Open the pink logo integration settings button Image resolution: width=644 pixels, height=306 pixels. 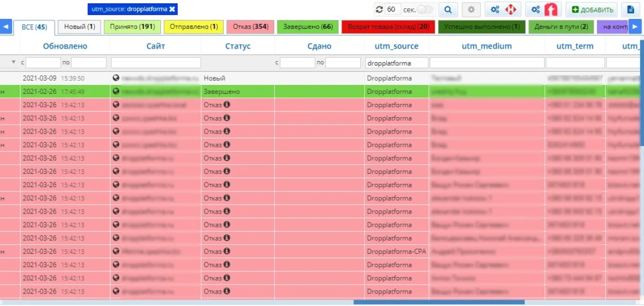[x=543, y=9]
